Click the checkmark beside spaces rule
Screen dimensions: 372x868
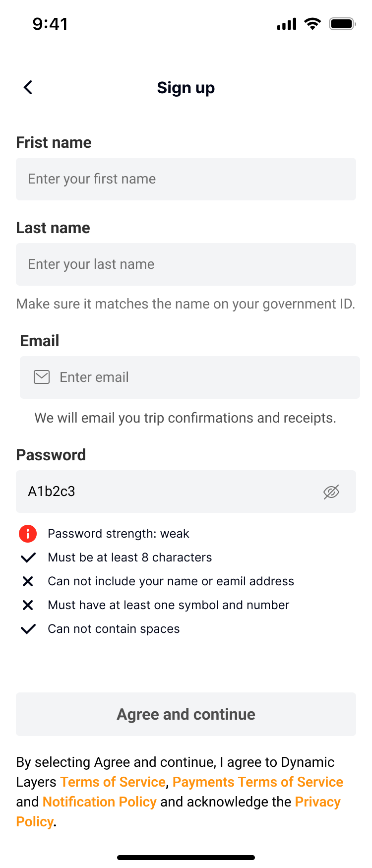click(28, 628)
